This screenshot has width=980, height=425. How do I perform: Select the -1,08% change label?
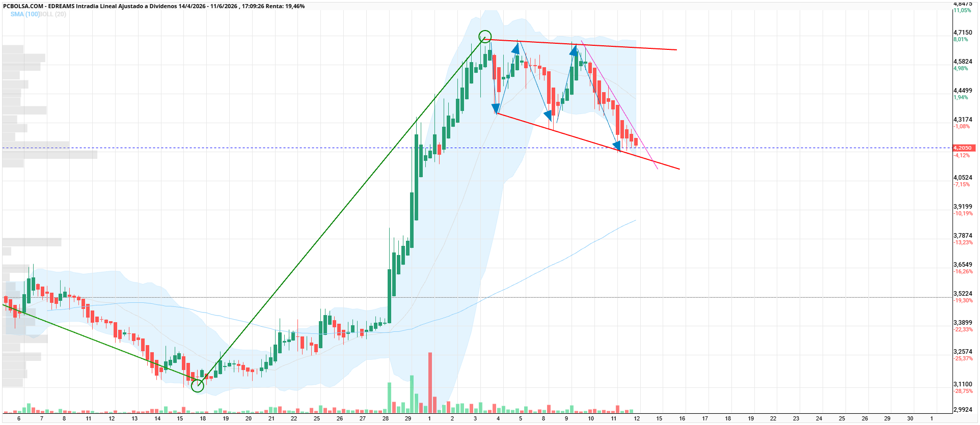(x=962, y=126)
